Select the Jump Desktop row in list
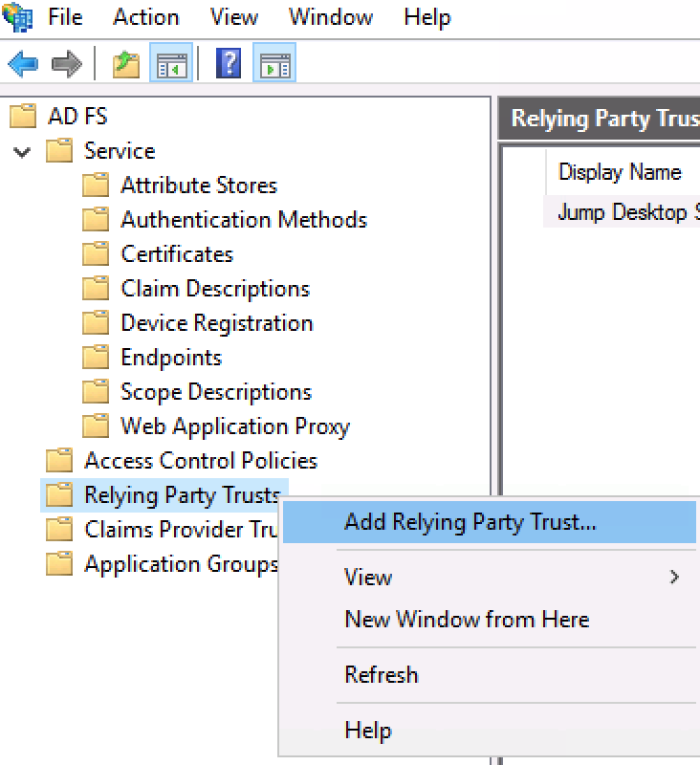700x765 pixels. coord(622,212)
